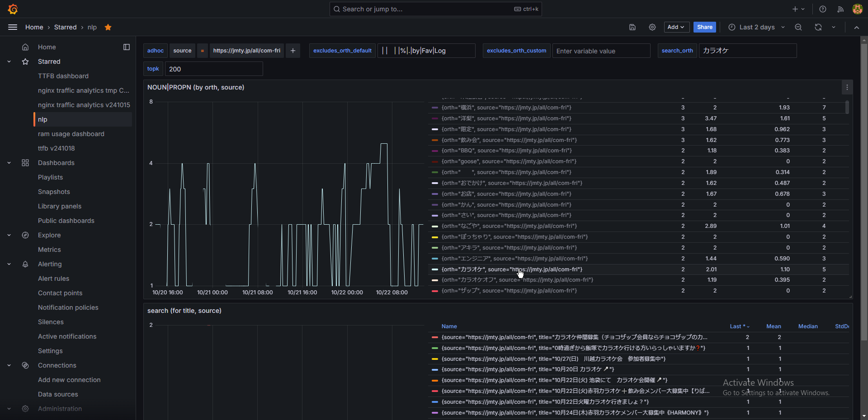
Task: Click the Grafana logo icon
Action: tap(13, 9)
